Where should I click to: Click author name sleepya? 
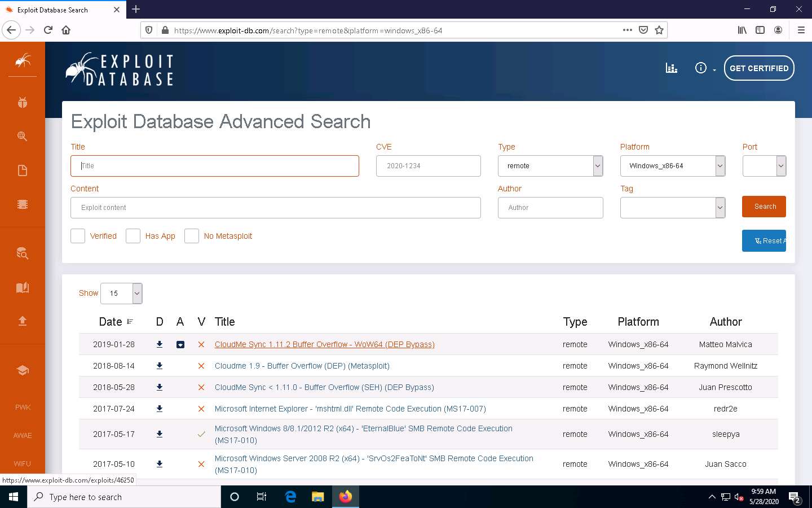725,434
